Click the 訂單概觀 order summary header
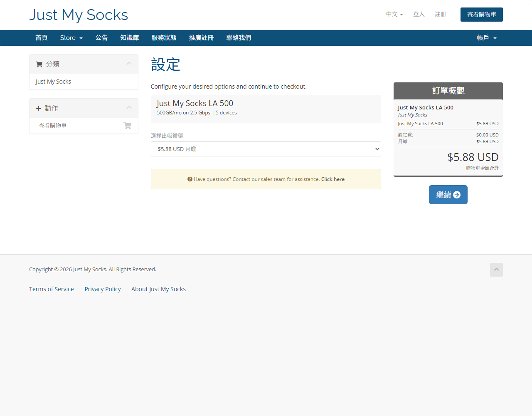 [448, 91]
